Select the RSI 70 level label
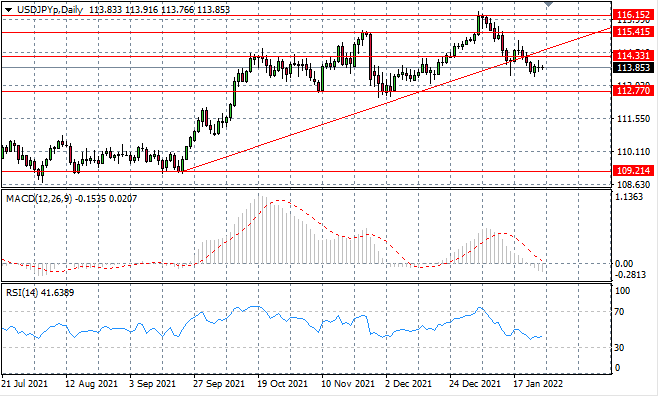Screen dimensions: 658x397 pyautogui.click(x=619, y=312)
